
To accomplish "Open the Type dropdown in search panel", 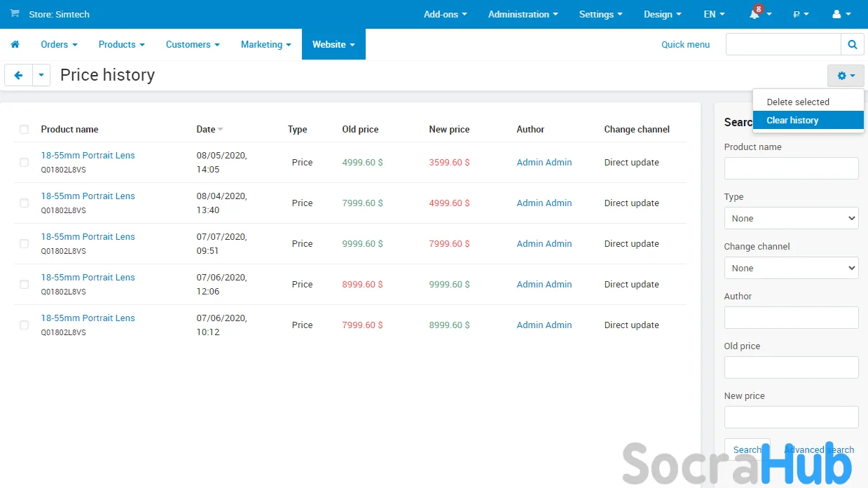I will pyautogui.click(x=791, y=218).
